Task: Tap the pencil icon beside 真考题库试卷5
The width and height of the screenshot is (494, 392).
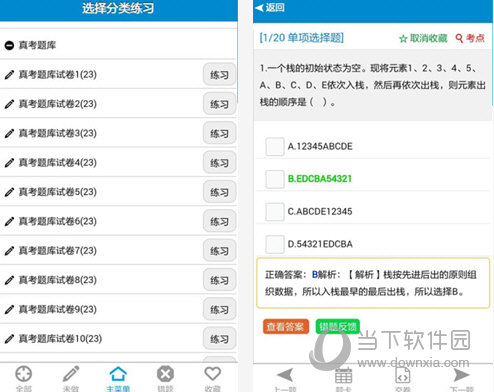Action: point(9,192)
